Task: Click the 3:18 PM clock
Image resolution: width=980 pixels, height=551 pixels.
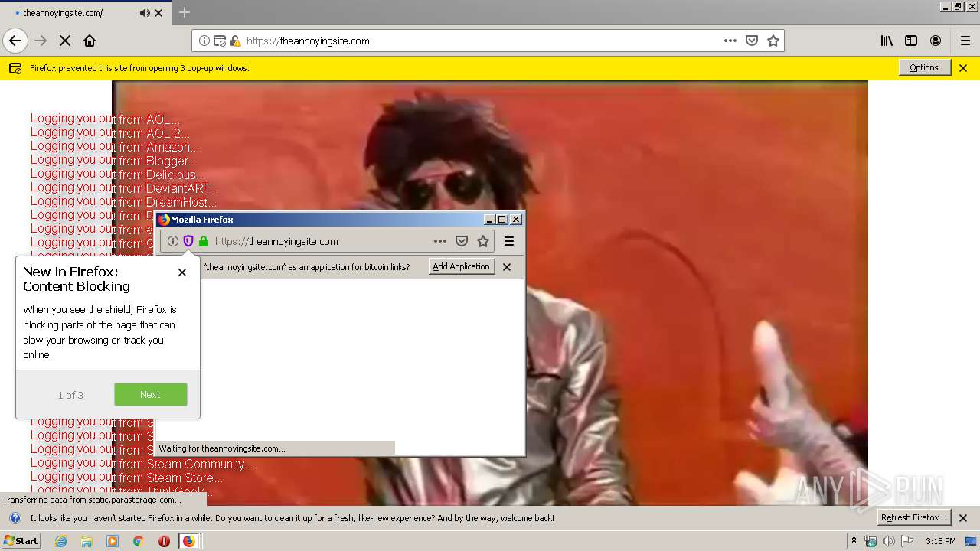Action: tap(941, 541)
